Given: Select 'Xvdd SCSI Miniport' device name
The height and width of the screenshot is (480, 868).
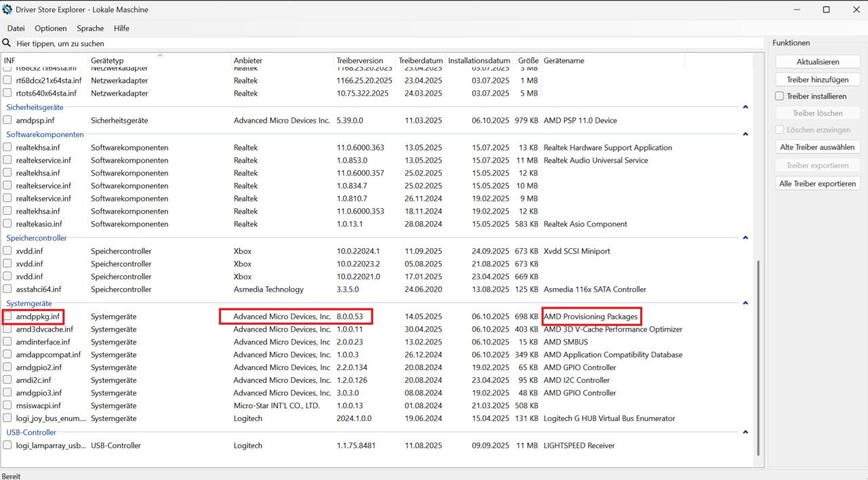Looking at the screenshot, I should coord(577,252).
